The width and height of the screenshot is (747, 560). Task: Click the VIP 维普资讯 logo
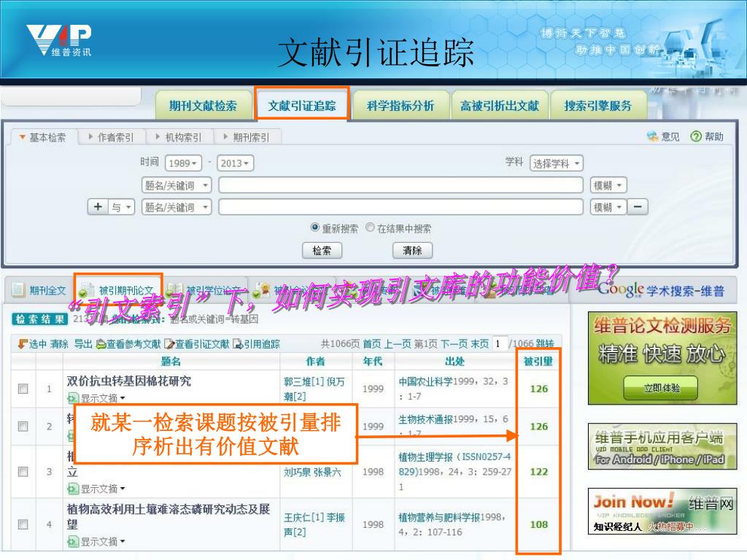pyautogui.click(x=59, y=40)
